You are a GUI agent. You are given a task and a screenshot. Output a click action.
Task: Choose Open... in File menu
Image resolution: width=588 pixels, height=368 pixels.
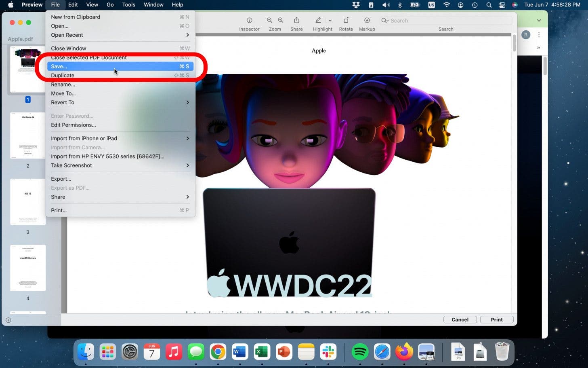[120, 26]
